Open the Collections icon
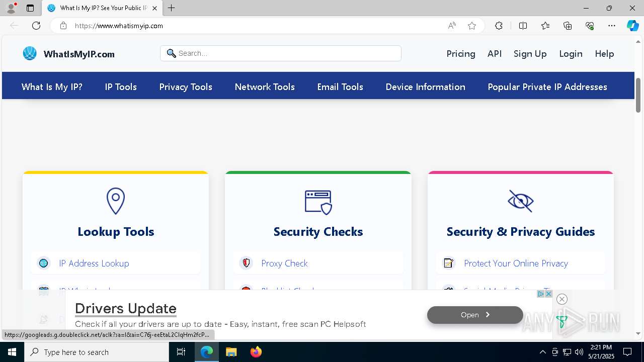 coord(568,26)
